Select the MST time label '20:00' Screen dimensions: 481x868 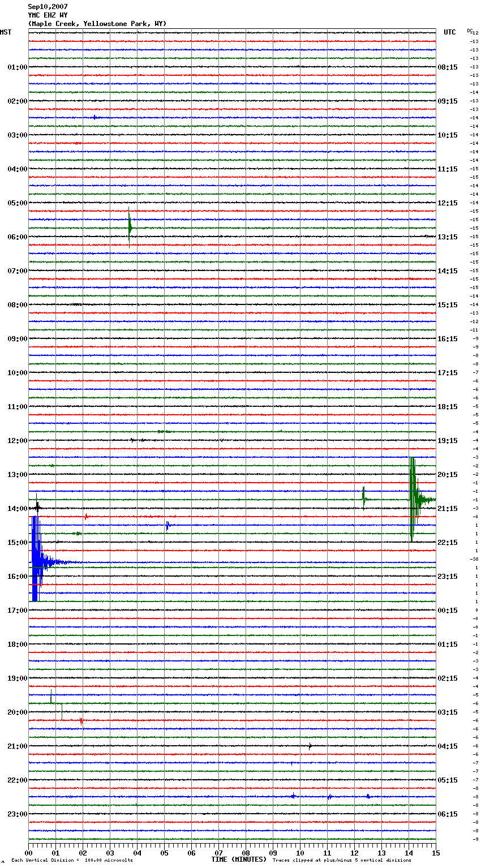coord(18,712)
